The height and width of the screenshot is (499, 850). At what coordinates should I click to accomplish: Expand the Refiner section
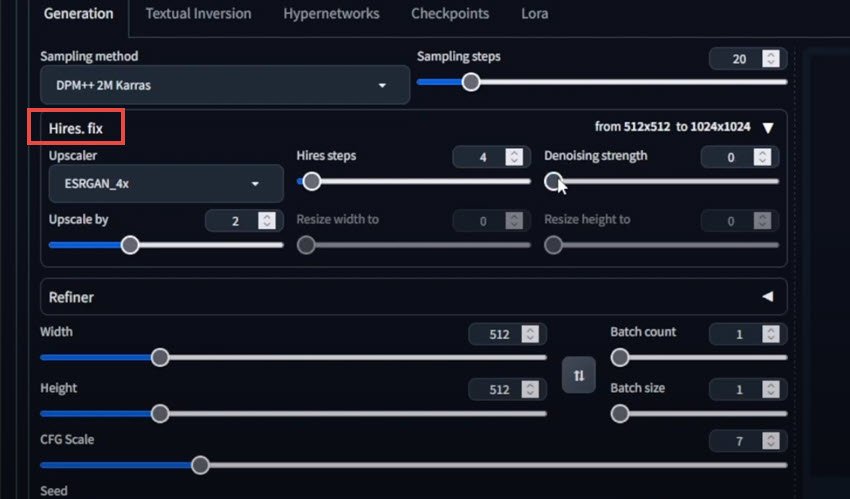click(x=768, y=296)
